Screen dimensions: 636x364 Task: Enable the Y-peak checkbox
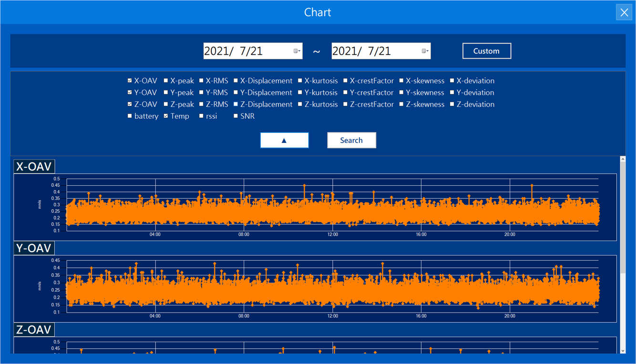166,92
